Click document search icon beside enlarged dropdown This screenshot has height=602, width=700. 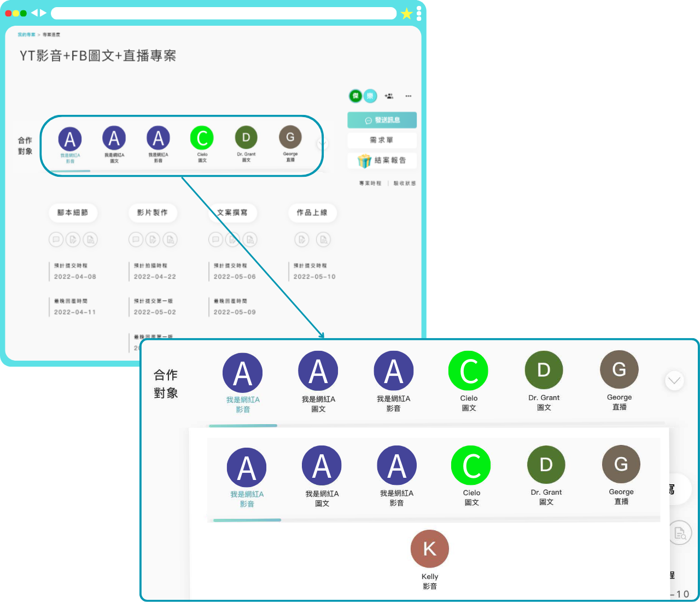point(681,532)
